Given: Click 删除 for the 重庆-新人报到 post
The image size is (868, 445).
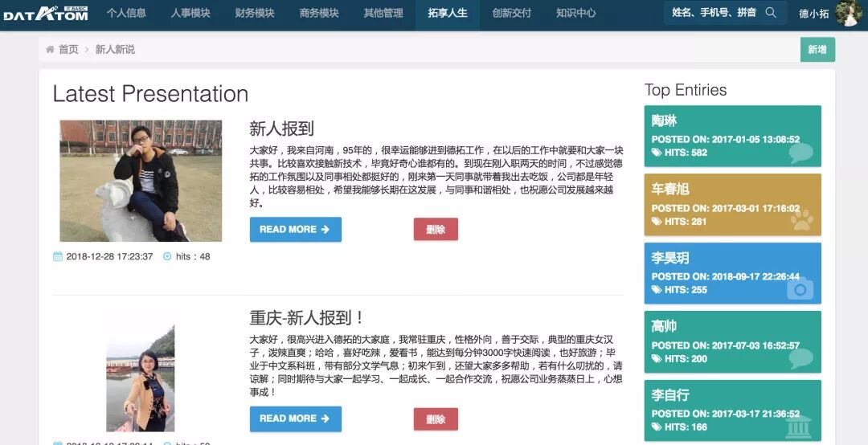Looking at the screenshot, I should [436, 419].
